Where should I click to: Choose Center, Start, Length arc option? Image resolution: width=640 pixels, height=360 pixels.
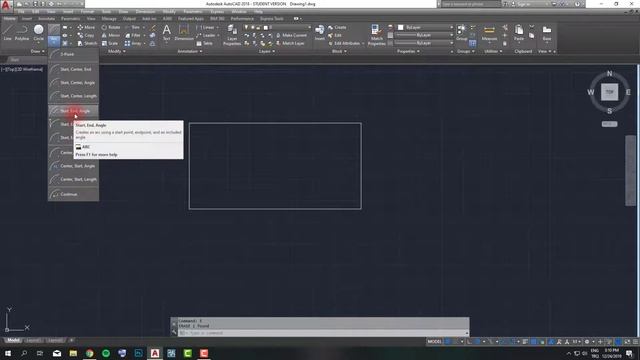73,180
